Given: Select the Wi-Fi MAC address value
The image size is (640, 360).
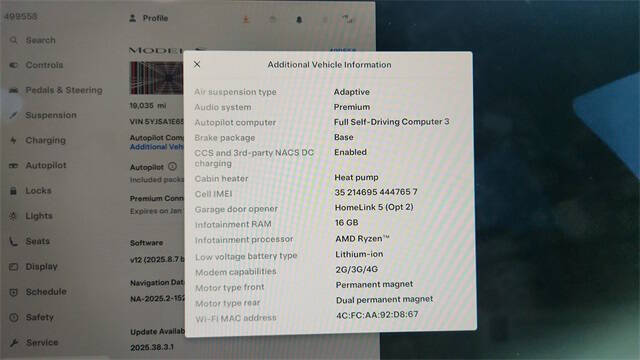Looking at the screenshot, I should coord(377,315).
